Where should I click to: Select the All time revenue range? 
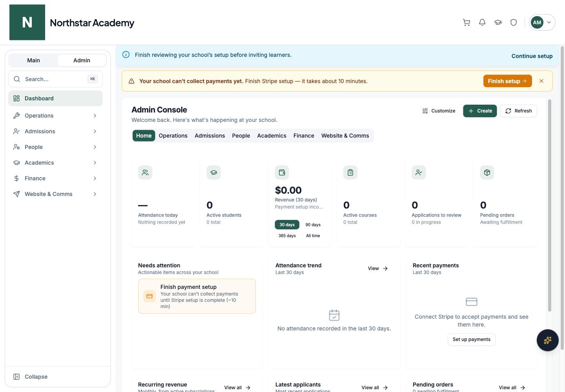point(313,236)
